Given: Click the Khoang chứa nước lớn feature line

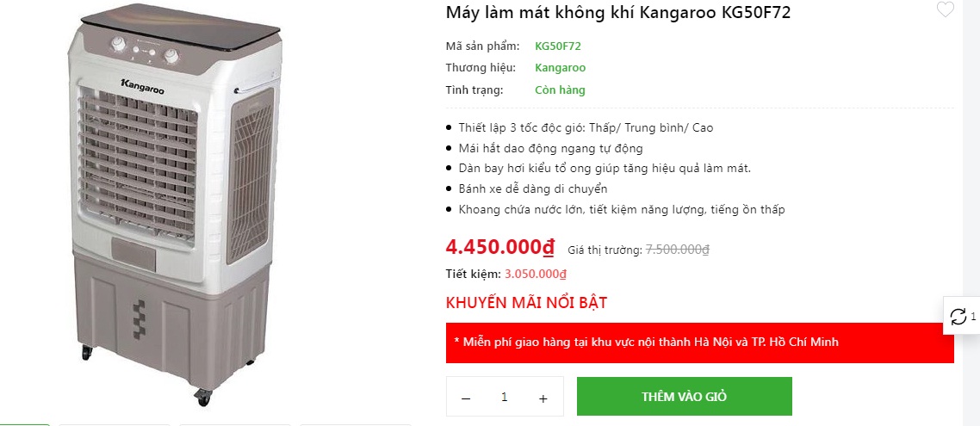Looking at the screenshot, I should 621,209.
